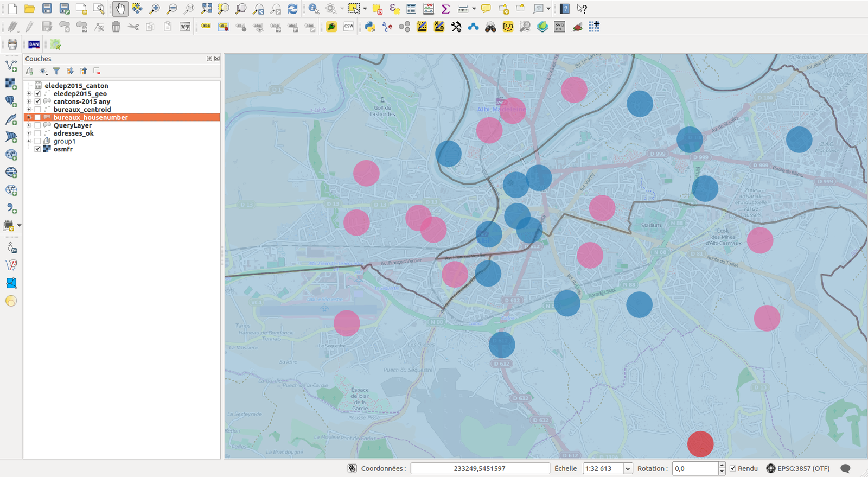Click the EPSG:3857 (OTF) CRS button
This screenshot has height=477, width=868.
[x=797, y=468]
